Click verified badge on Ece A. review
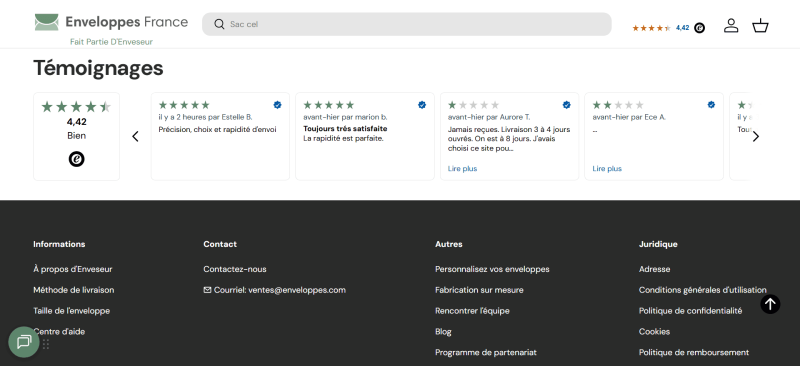The height and width of the screenshot is (366, 800). 711,105
